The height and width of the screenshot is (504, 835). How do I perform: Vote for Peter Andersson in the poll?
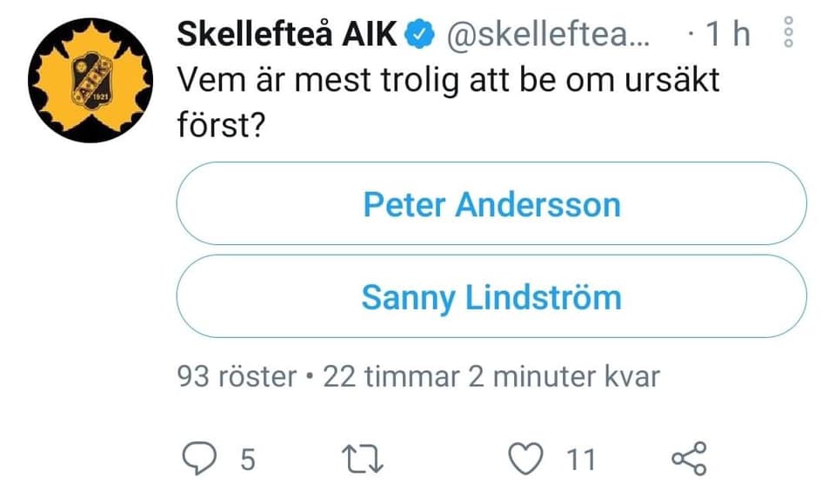coord(491,205)
